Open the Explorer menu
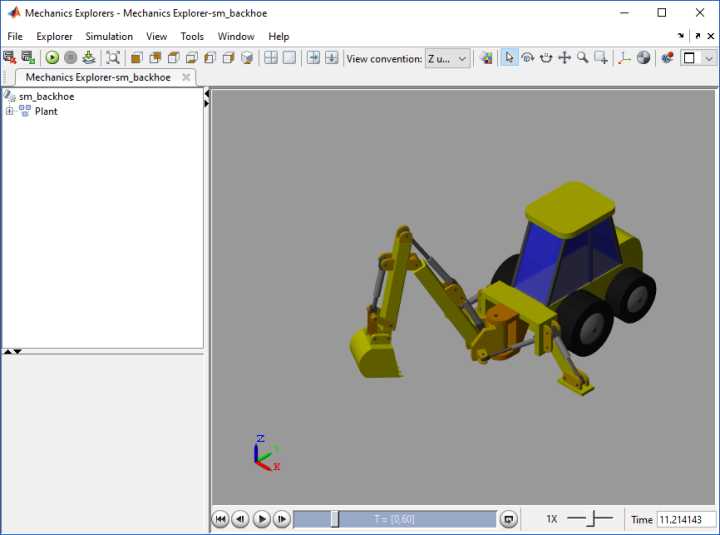The width and height of the screenshot is (720, 535). (54, 36)
